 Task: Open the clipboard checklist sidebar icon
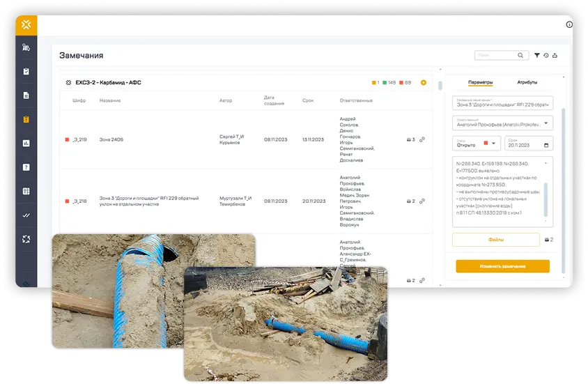point(26,71)
